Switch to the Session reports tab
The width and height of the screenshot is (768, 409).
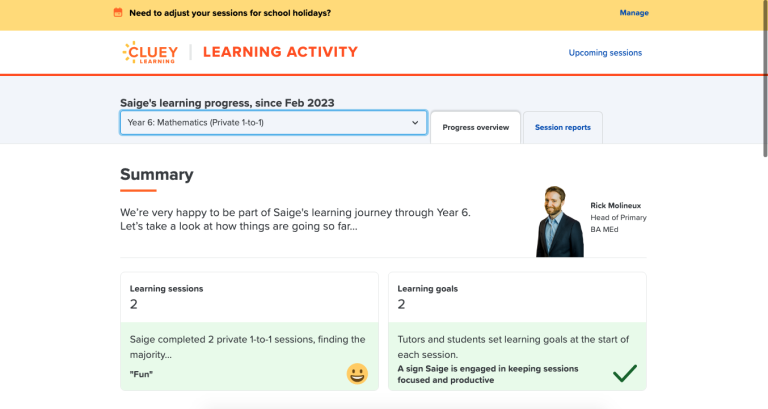click(562, 128)
